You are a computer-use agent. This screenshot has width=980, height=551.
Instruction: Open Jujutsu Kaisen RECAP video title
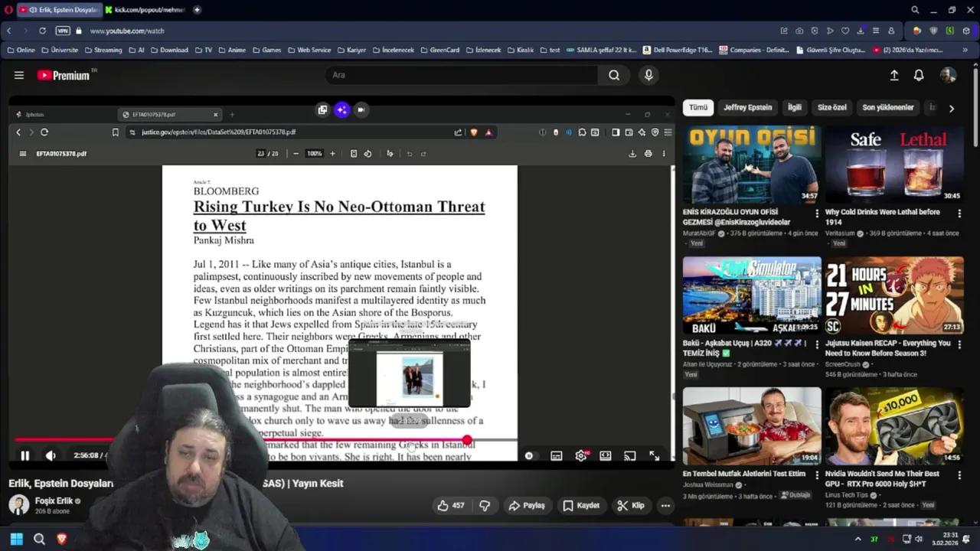click(887, 348)
